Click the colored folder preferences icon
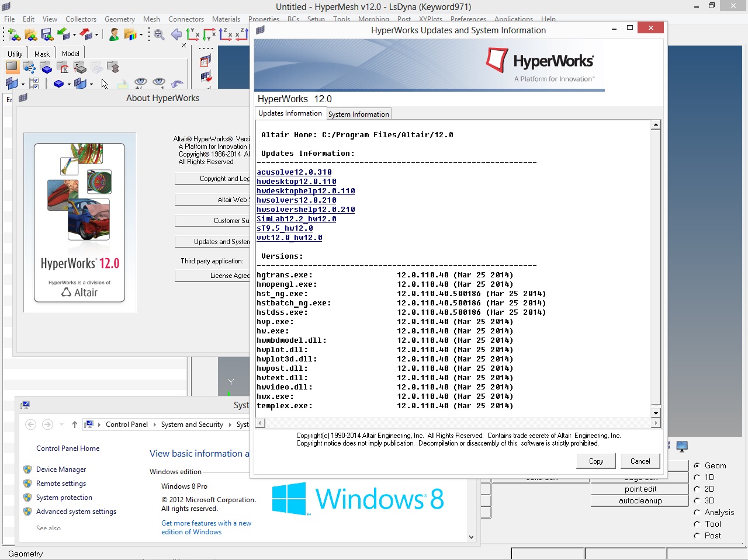748x560 pixels. tap(130, 34)
